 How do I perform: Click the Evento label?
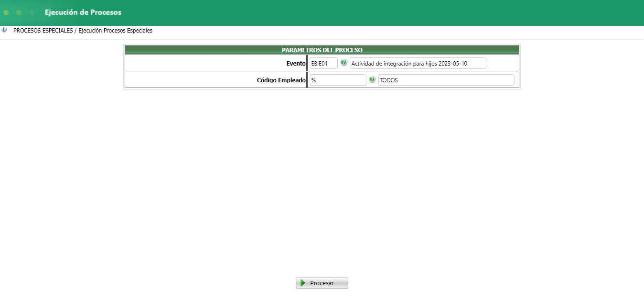click(295, 63)
